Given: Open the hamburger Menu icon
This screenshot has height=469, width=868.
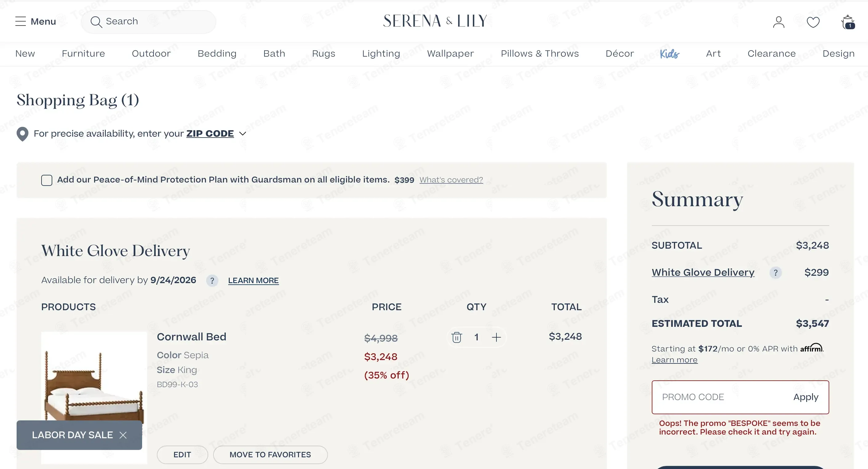Looking at the screenshot, I should pos(20,21).
